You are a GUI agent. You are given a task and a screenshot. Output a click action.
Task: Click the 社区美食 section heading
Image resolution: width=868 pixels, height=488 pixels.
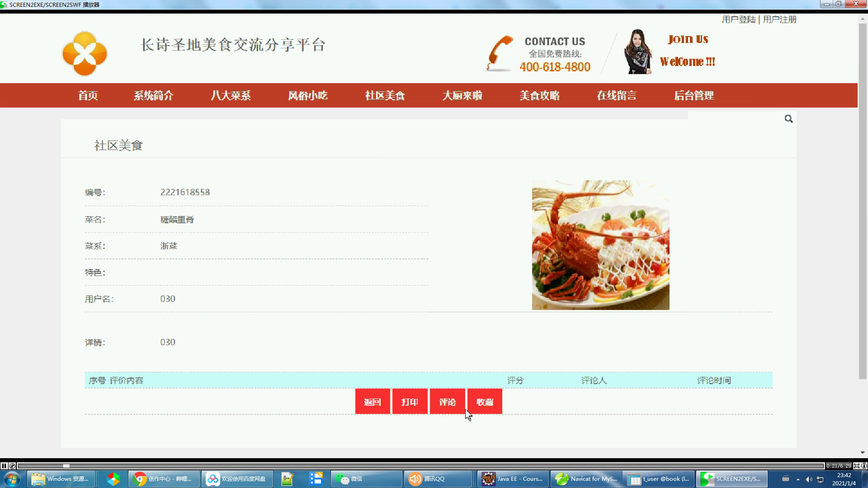tap(118, 145)
